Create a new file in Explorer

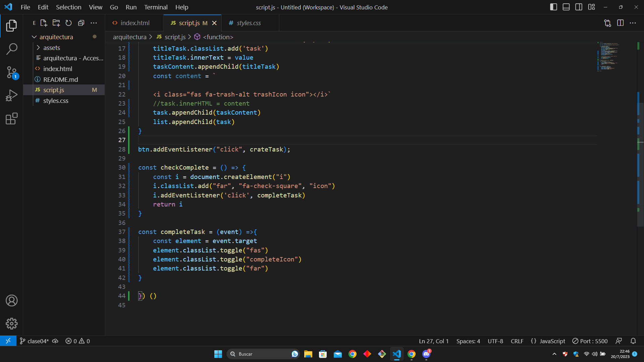coord(44,23)
